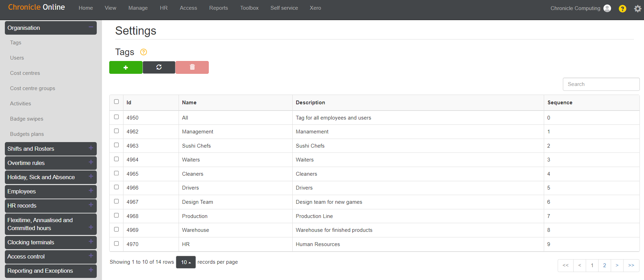Open the Reports menu

pos(218,8)
